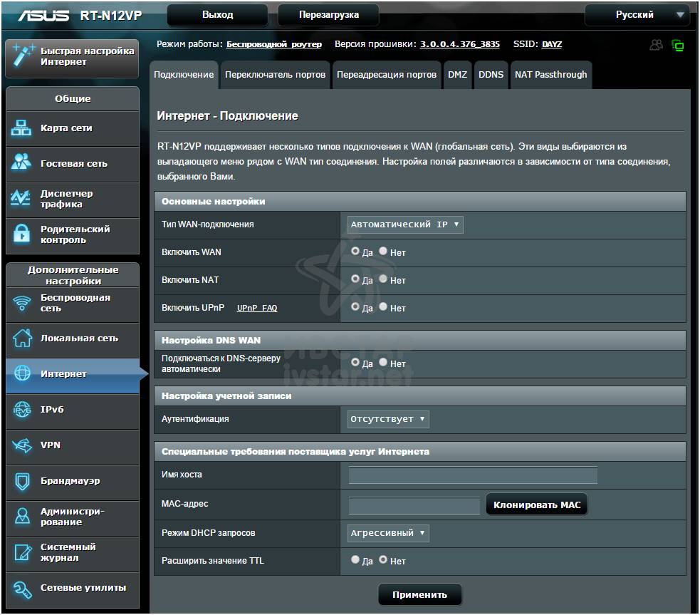Select Диспетчер трафика in the sidebar

pyautogui.click(x=73, y=200)
